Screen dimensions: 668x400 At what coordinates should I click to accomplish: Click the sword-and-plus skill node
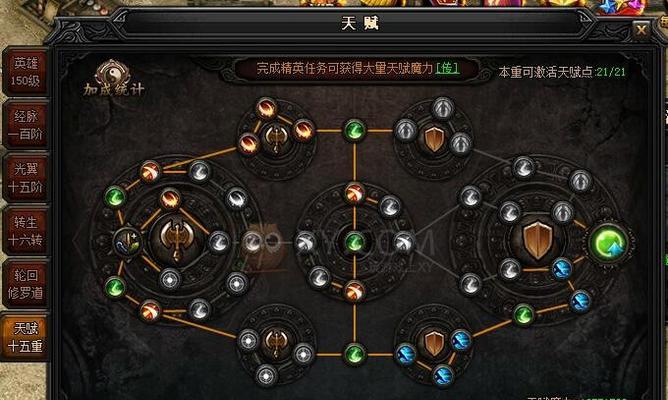click(x=127, y=242)
